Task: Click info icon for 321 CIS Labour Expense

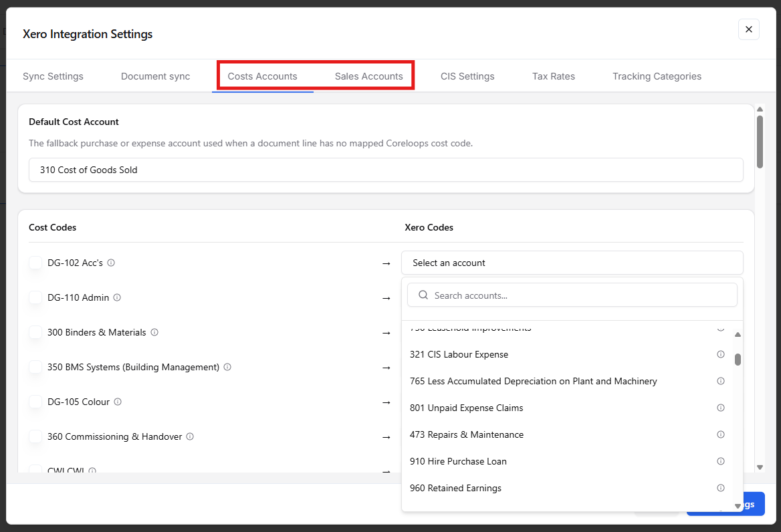Action: pyautogui.click(x=720, y=354)
